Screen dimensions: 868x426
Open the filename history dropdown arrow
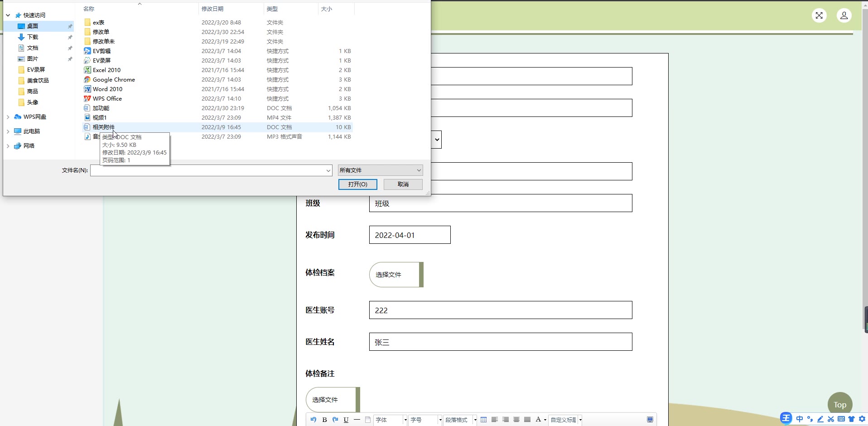[328, 170]
